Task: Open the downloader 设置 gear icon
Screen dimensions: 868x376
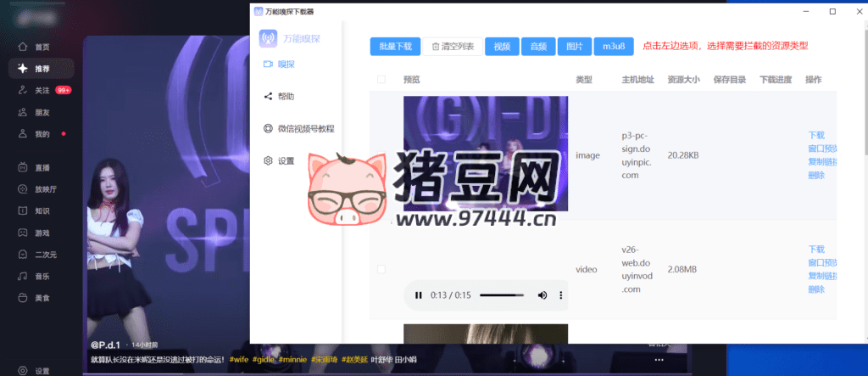Action: 269,160
